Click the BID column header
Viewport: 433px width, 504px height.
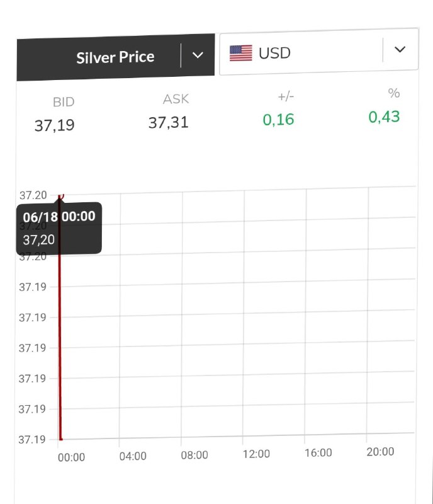[x=64, y=102]
